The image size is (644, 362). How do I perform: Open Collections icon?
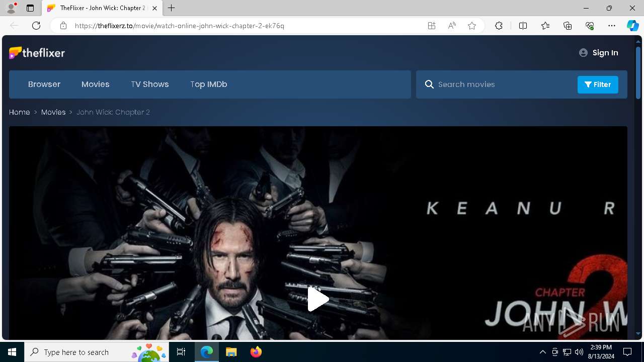[x=568, y=26]
